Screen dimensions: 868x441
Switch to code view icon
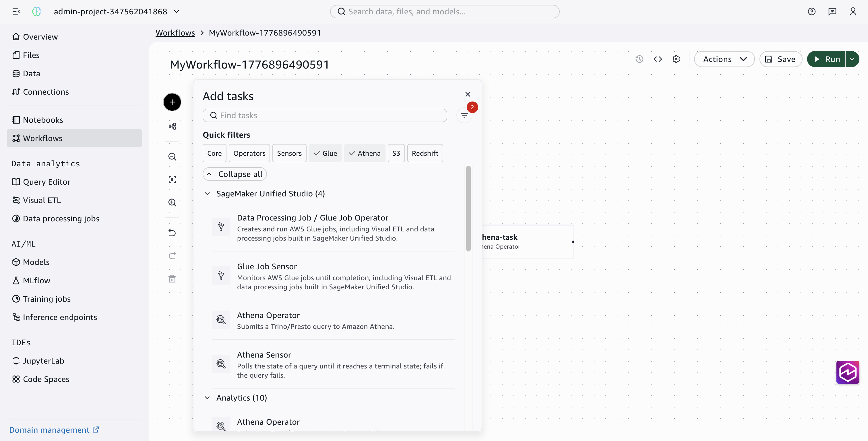(x=658, y=59)
